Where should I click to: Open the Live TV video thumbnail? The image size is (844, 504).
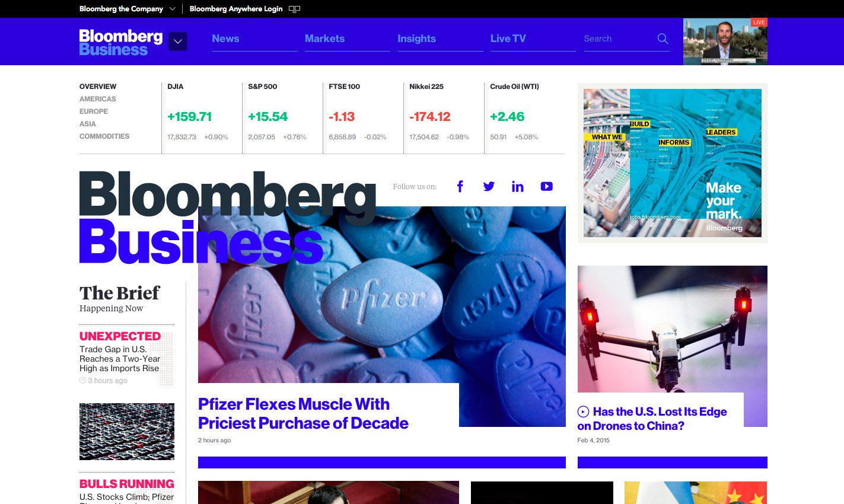click(725, 42)
